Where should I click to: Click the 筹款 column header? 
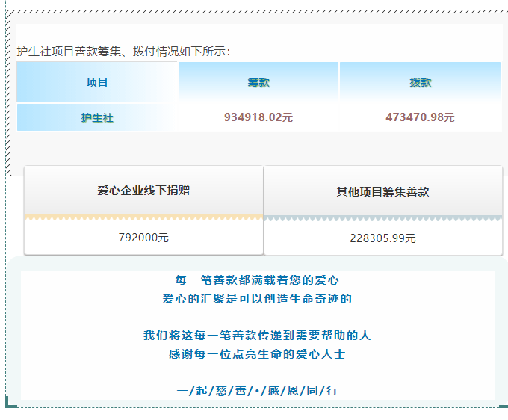(258, 82)
